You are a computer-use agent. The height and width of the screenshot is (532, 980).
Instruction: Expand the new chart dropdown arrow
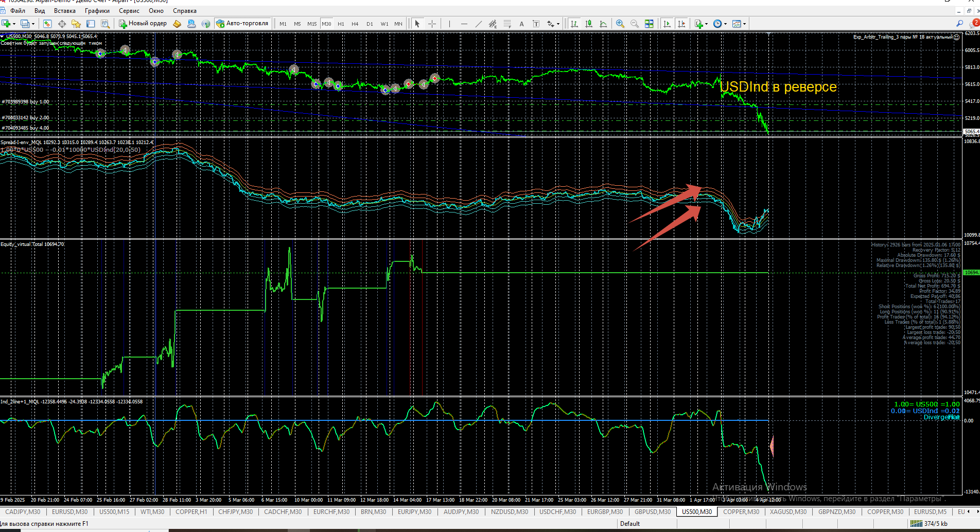[14, 24]
